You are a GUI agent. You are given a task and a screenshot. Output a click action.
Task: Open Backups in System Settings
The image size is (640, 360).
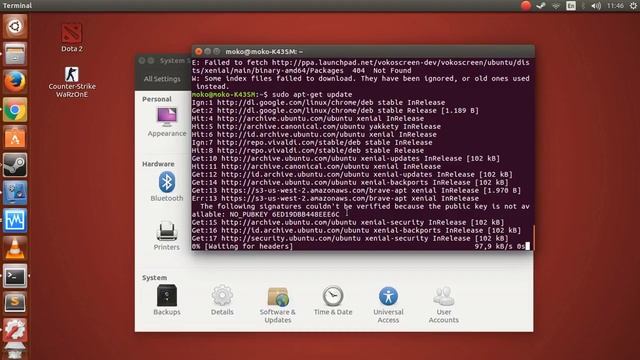point(167,300)
